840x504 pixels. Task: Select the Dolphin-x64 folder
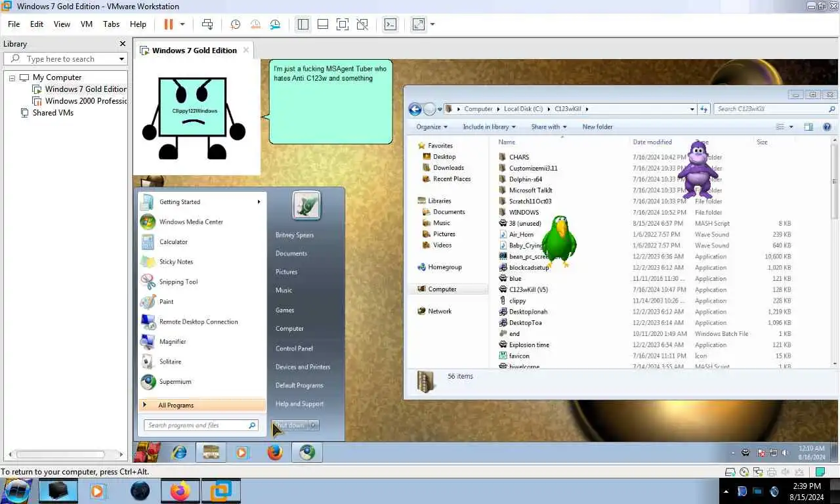(x=525, y=179)
